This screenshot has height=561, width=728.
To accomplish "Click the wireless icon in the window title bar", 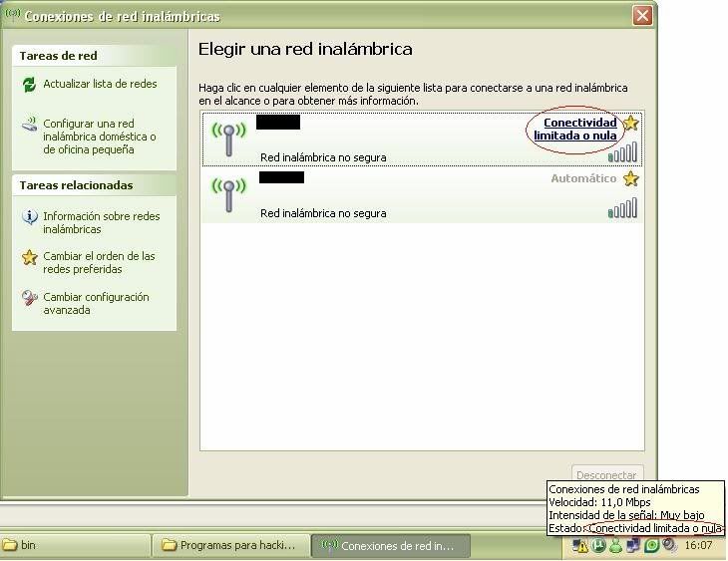I will [12, 14].
